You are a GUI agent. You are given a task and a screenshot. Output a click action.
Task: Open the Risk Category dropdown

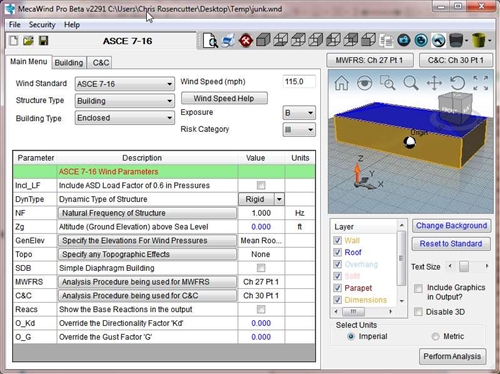[x=299, y=130]
